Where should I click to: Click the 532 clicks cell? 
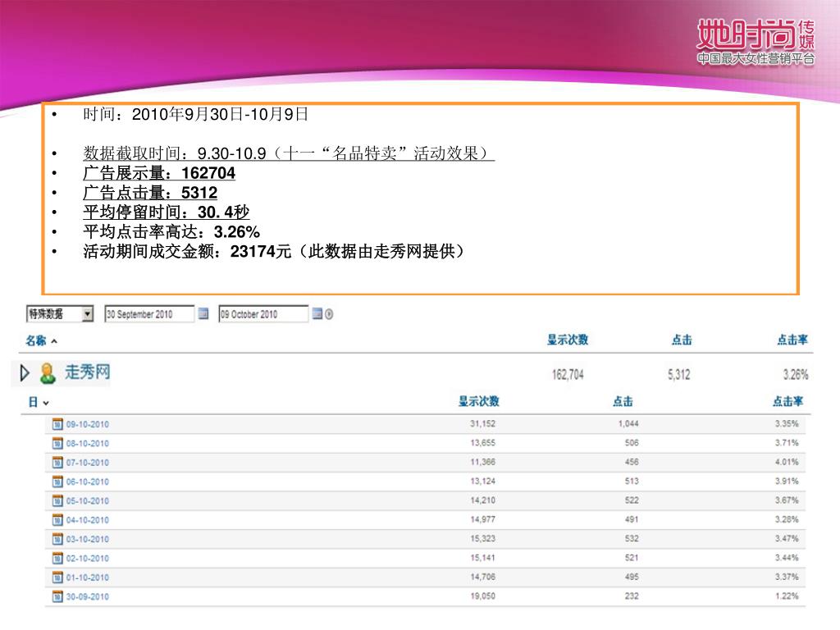[632, 538]
